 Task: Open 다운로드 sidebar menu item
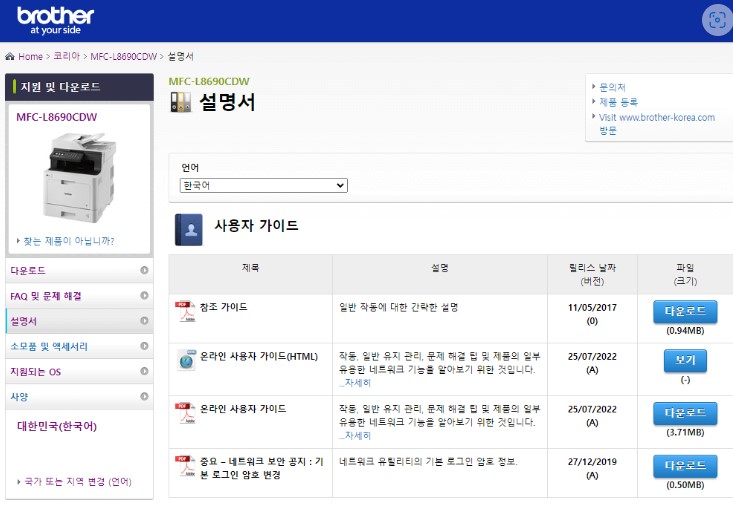pos(79,270)
